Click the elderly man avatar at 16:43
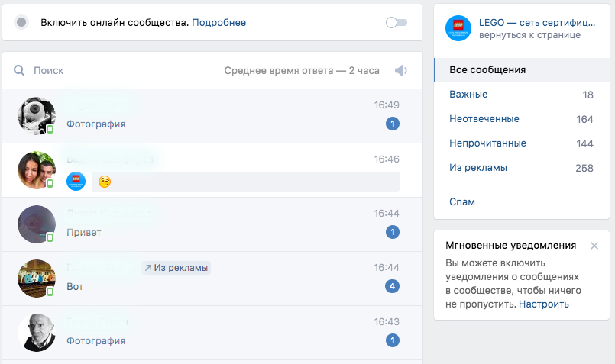Viewport: 615px width, 364px height. [x=37, y=332]
